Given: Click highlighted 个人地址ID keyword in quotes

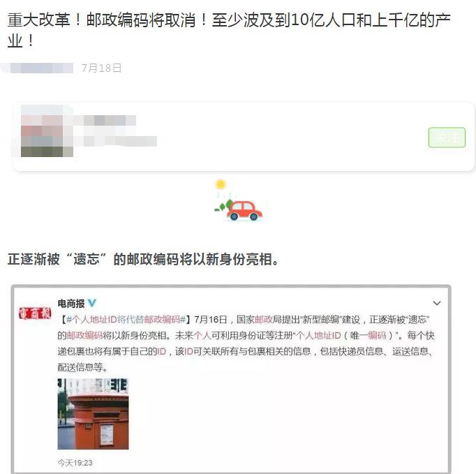Looking at the screenshot, I should coord(318,335).
